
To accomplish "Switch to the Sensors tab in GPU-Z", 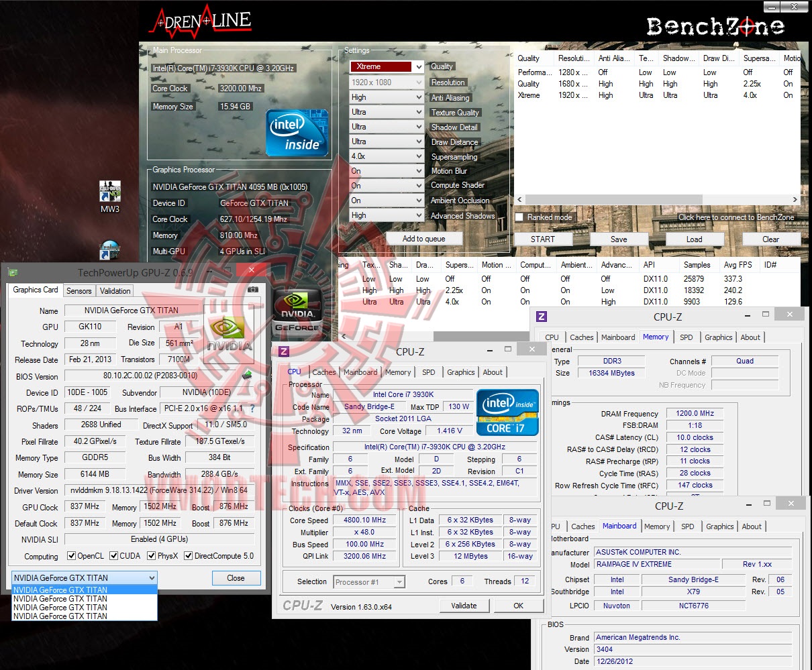I will tap(79, 291).
